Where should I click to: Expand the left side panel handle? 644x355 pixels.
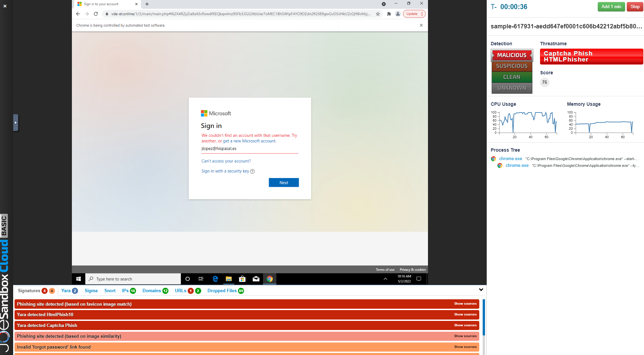pos(16,123)
